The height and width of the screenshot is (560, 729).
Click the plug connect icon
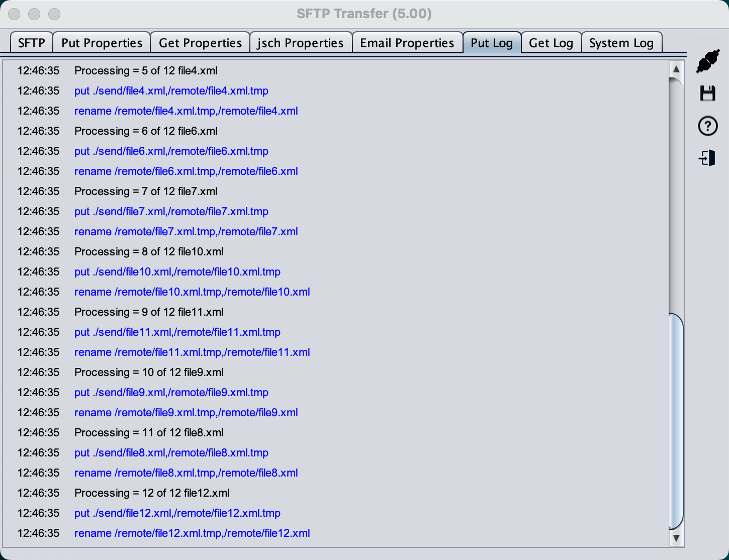pyautogui.click(x=707, y=61)
